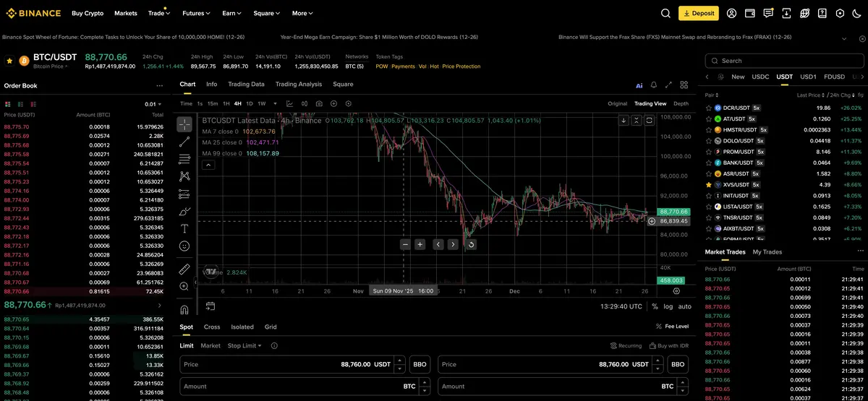
Task: Click the yellow Deposit button
Action: [698, 13]
